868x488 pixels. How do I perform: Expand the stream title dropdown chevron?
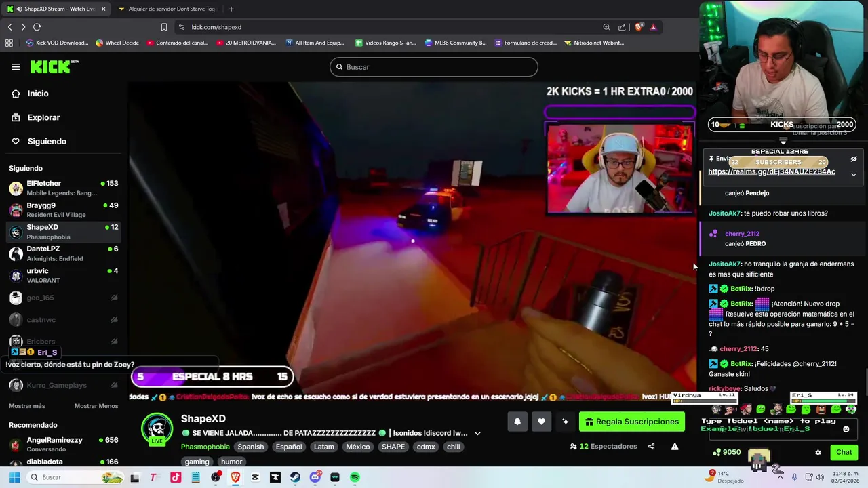pyautogui.click(x=477, y=434)
